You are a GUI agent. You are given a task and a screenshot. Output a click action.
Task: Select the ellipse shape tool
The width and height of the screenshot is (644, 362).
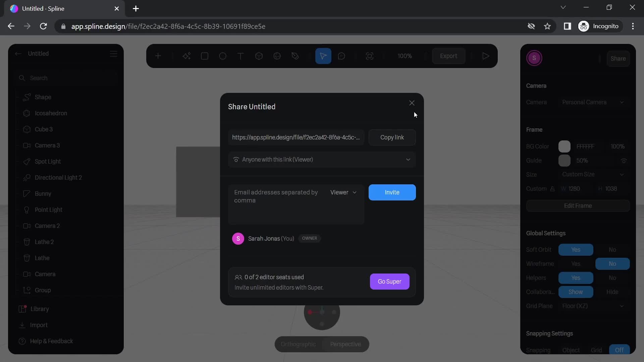coord(222,56)
